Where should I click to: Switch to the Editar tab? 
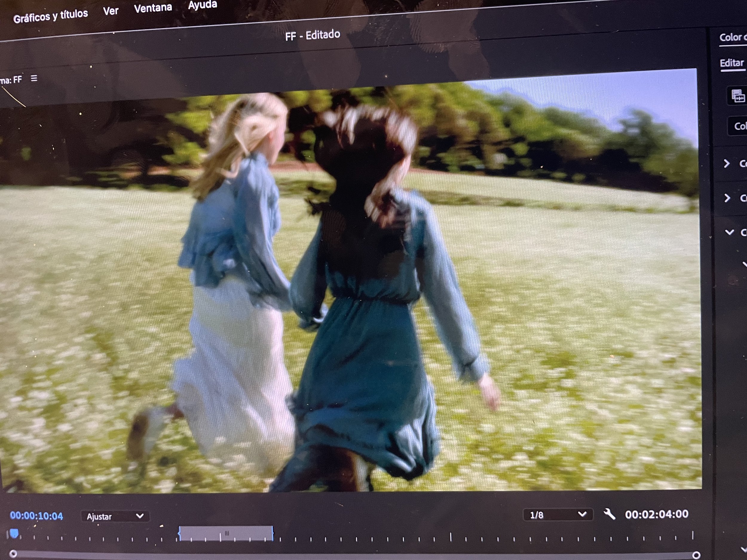732,63
